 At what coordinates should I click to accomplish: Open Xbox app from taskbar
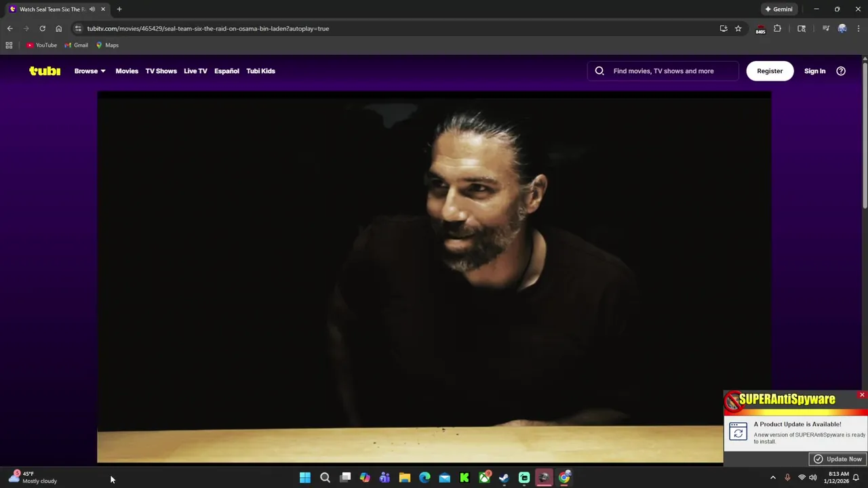pos(484,478)
